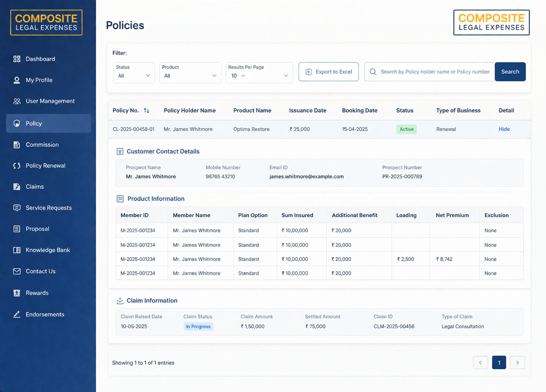The width and height of the screenshot is (546, 392).
Task: Click the Dashboard grid icon in sidebar
Action: [x=17, y=59]
